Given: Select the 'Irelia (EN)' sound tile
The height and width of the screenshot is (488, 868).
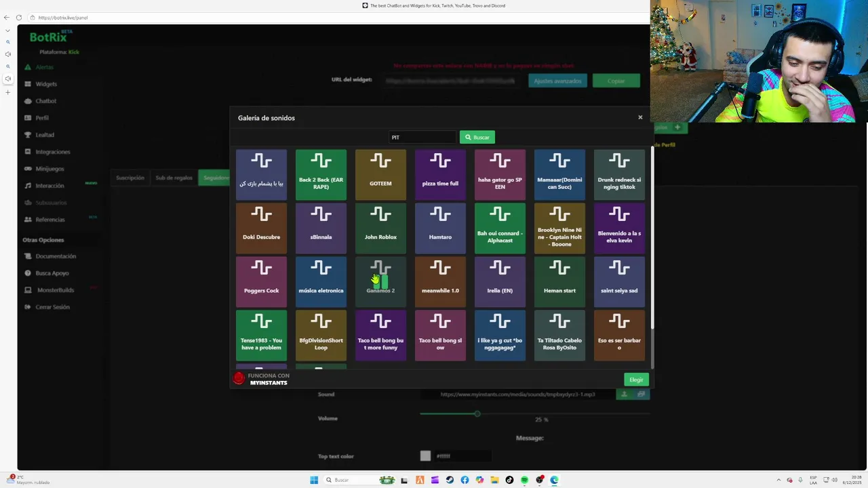Looking at the screenshot, I should 500,281.
